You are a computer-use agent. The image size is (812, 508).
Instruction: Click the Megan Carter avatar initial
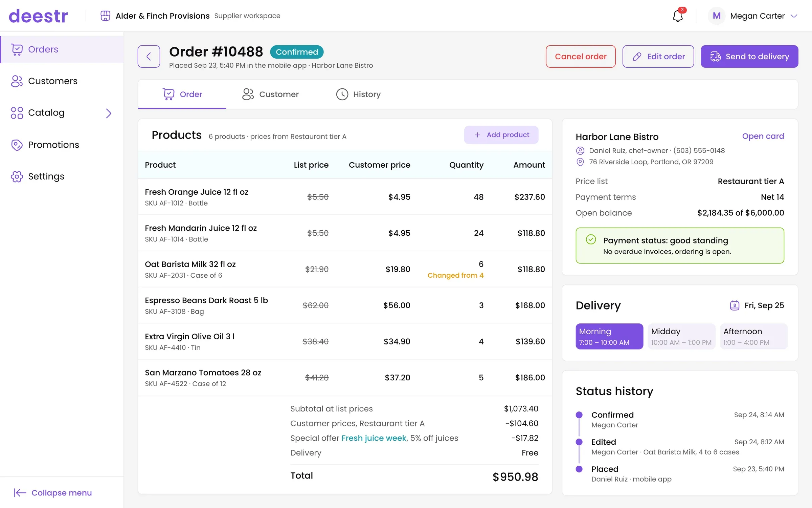click(716, 16)
